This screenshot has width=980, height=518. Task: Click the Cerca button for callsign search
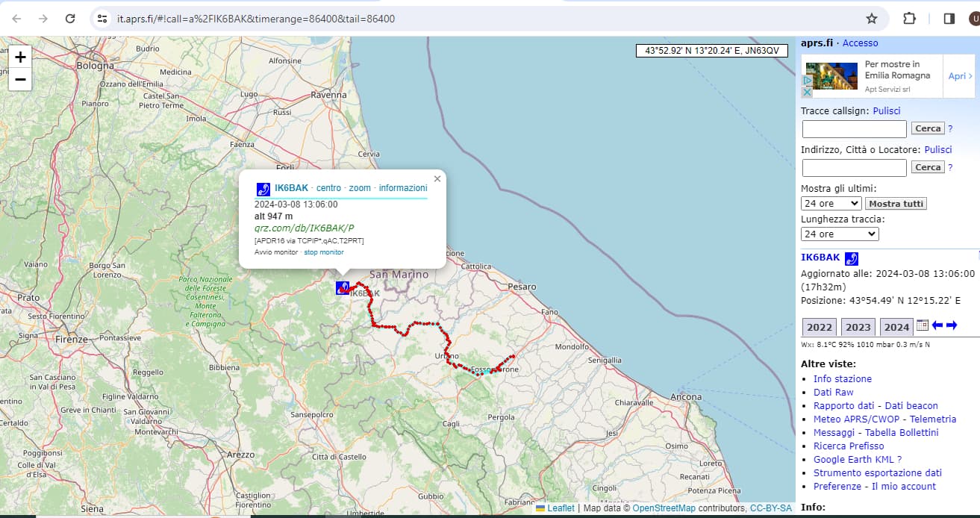click(x=928, y=128)
